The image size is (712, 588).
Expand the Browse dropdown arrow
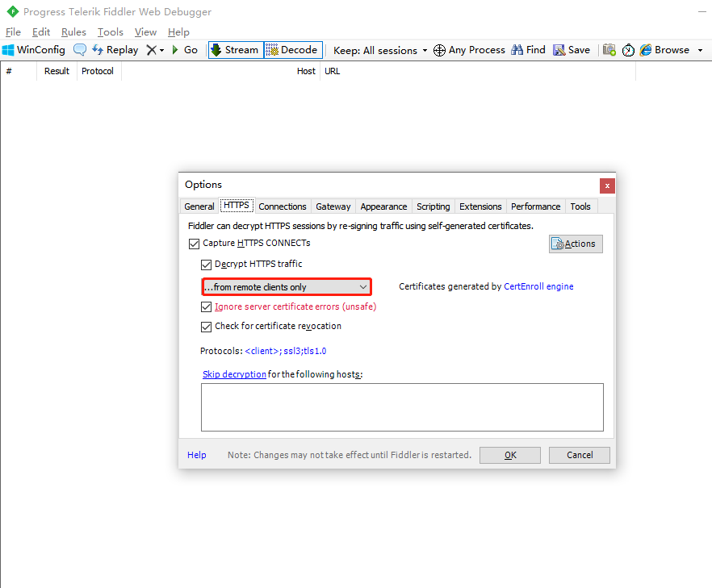pos(700,50)
